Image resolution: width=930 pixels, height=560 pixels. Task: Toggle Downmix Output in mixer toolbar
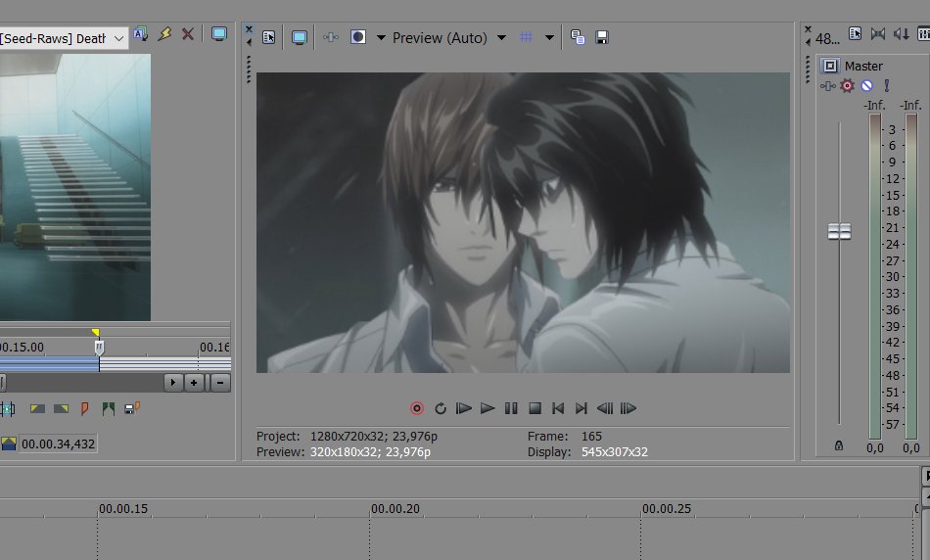point(878,34)
